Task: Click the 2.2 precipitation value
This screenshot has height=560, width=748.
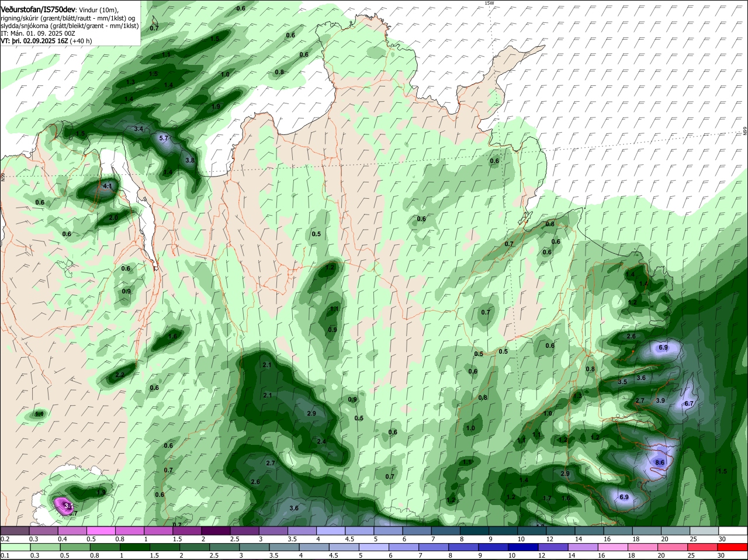Action: [120, 375]
